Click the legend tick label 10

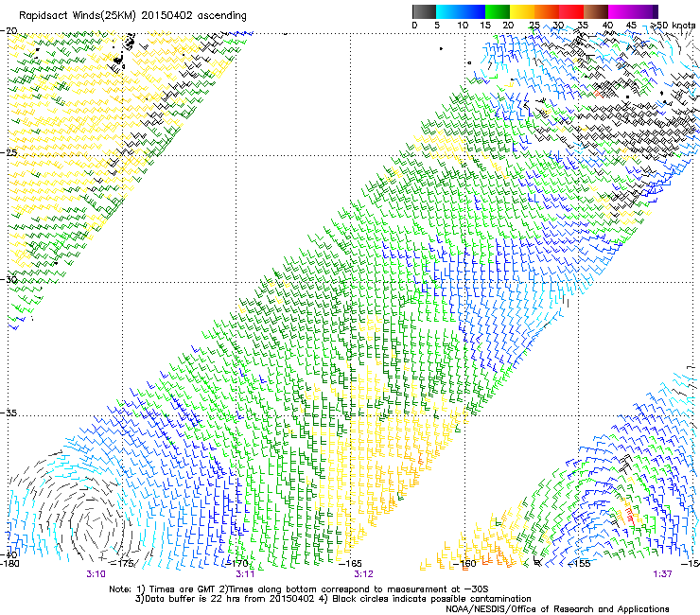point(463,26)
